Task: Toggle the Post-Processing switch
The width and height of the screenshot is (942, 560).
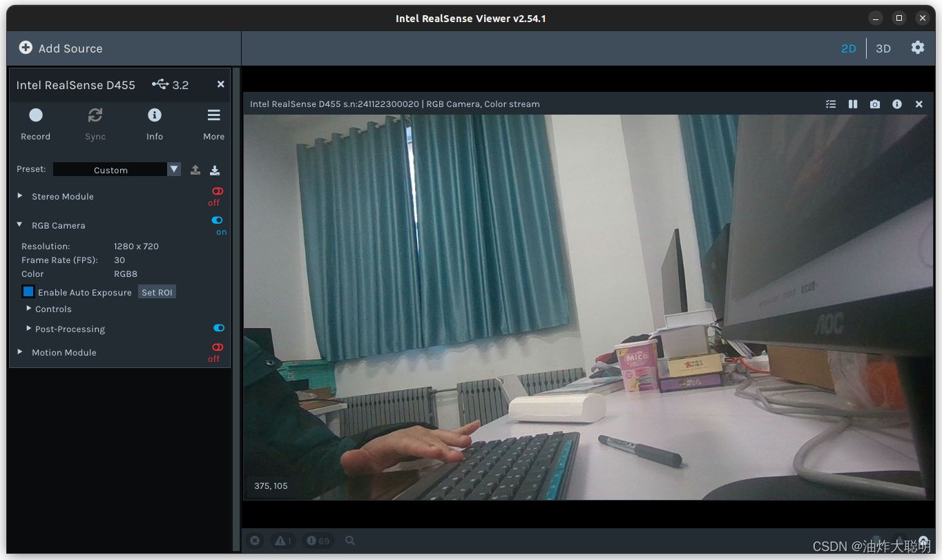Action: tap(219, 327)
